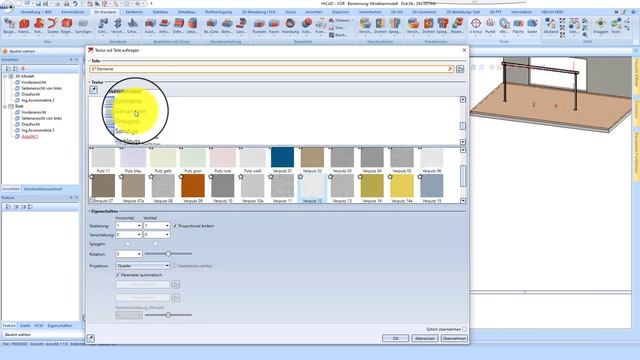
Task: Enable Sofort übernehmen checkbox
Action: (x=464, y=329)
